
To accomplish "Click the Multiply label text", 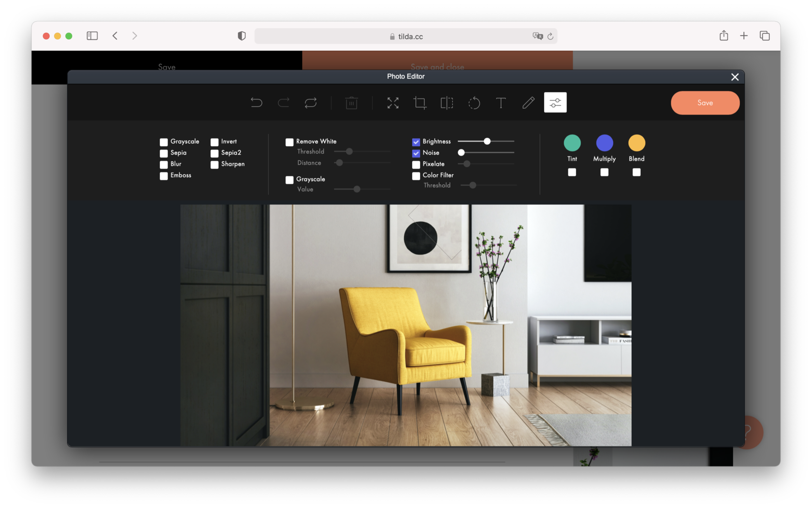I will point(605,159).
